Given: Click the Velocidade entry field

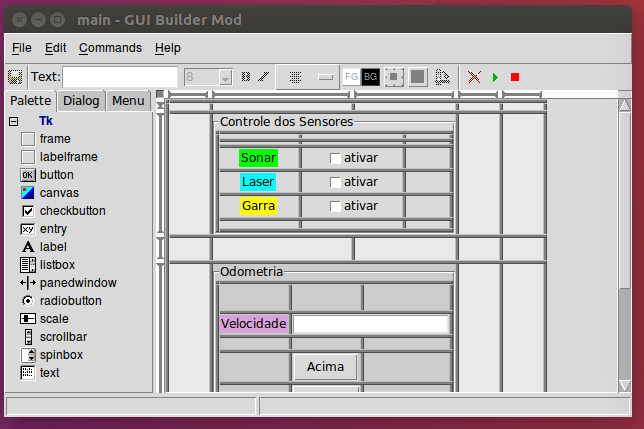Looking at the screenshot, I should tap(370, 324).
